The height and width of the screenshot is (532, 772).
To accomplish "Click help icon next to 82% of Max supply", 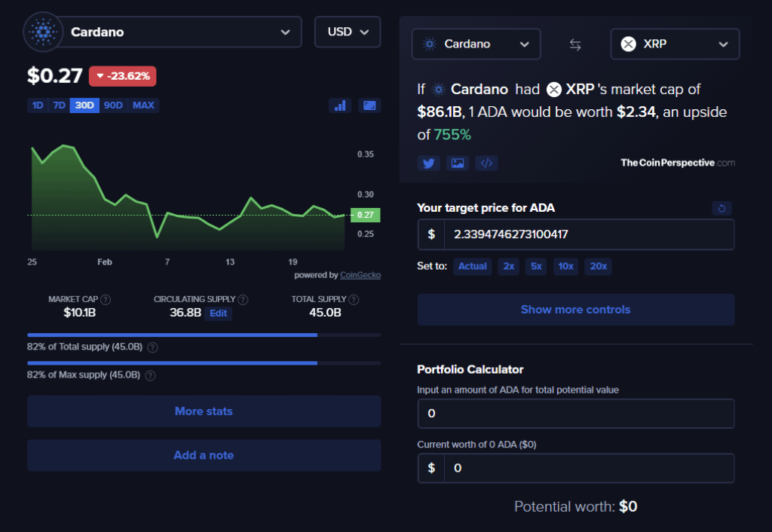I will pyautogui.click(x=151, y=375).
